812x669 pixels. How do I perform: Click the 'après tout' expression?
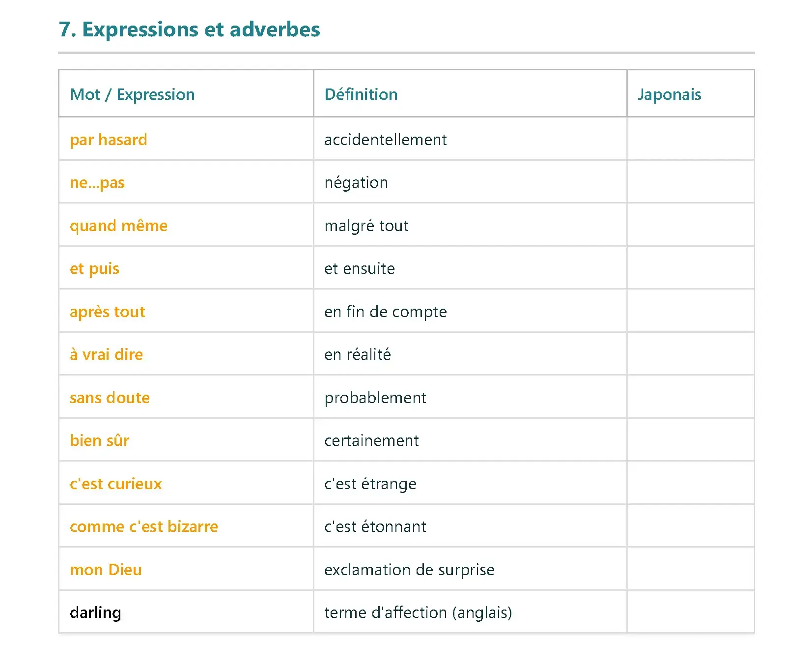pos(107,312)
